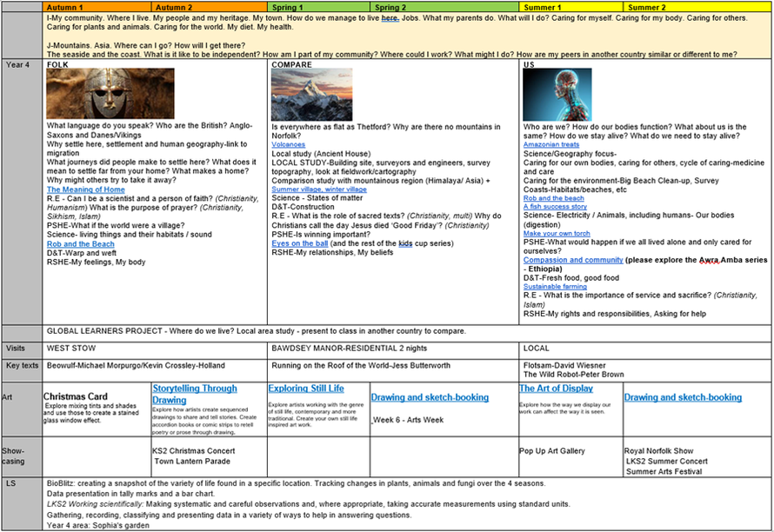
Task: Click "A fish success story" link
Action: coord(555,207)
